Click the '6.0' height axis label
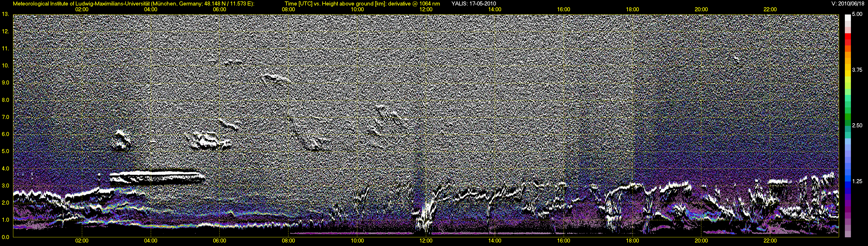The height and width of the screenshot is (246, 868). pyautogui.click(x=5, y=134)
